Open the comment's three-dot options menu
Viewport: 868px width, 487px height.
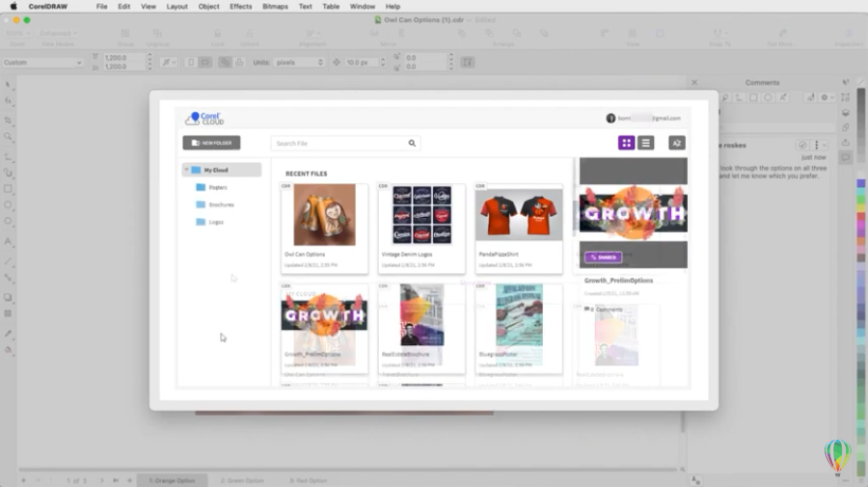817,145
